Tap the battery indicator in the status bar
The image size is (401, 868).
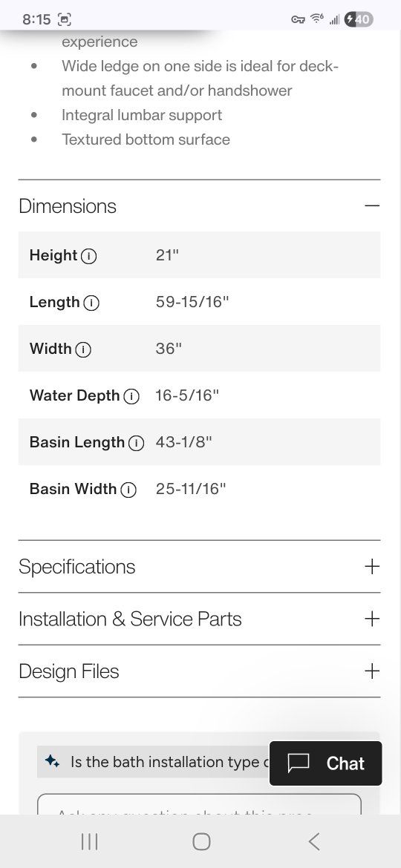tap(359, 19)
